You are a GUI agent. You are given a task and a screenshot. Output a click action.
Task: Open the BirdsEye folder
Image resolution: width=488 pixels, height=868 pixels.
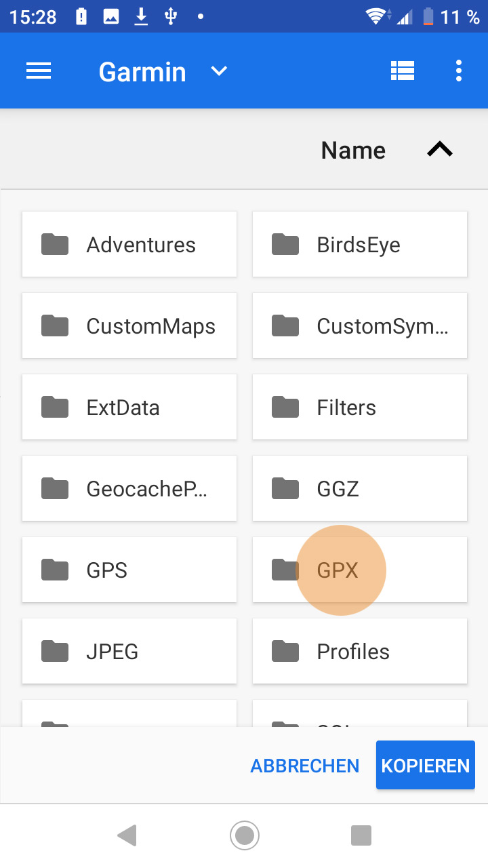[360, 245]
